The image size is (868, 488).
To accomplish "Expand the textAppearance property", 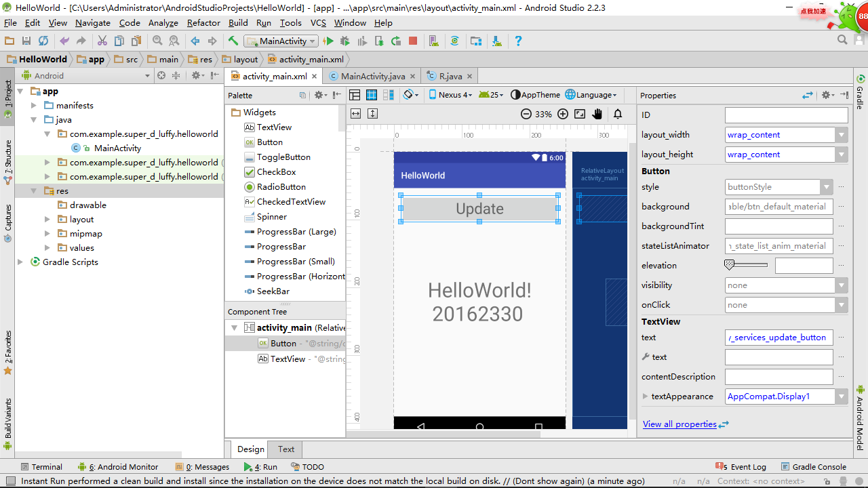I will click(x=645, y=396).
